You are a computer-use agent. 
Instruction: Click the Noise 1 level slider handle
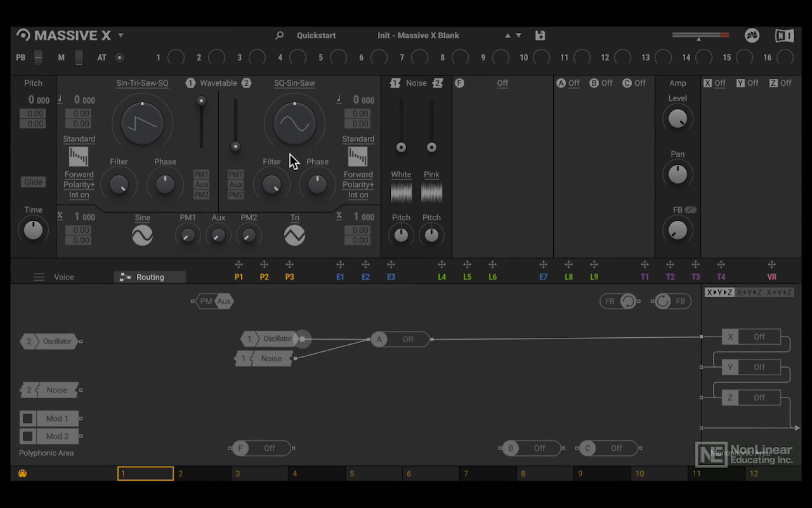401,147
